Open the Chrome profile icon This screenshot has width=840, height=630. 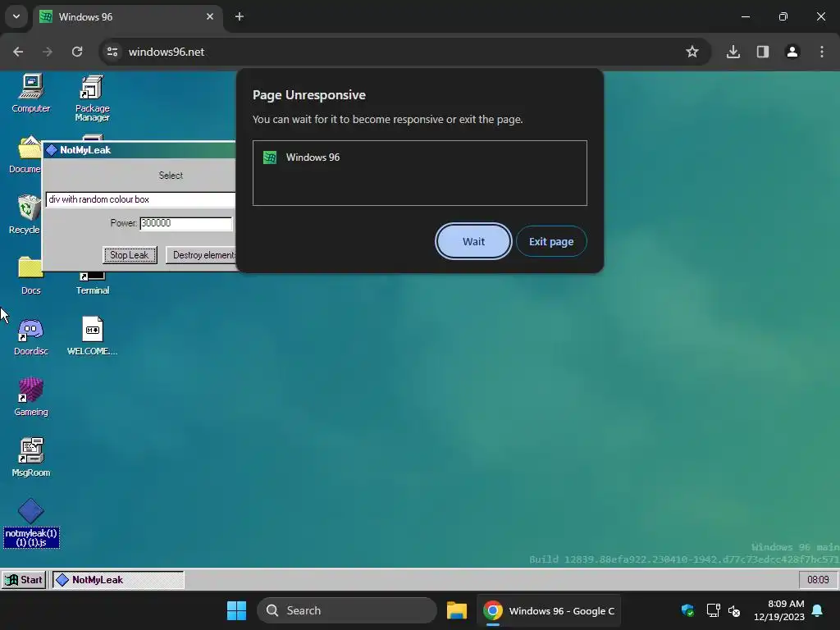tap(792, 52)
